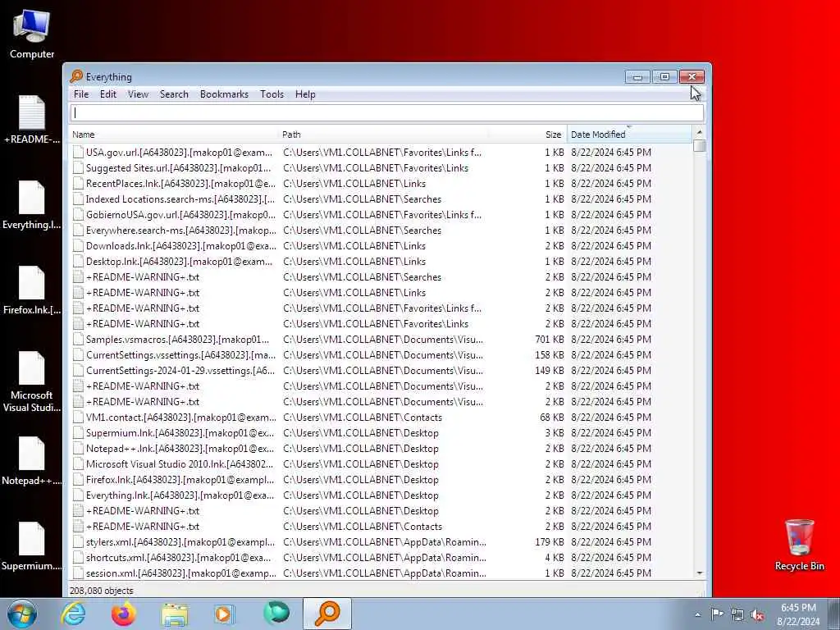Click file icon of Samples.vsmacros row
840x630 pixels.
[78, 339]
